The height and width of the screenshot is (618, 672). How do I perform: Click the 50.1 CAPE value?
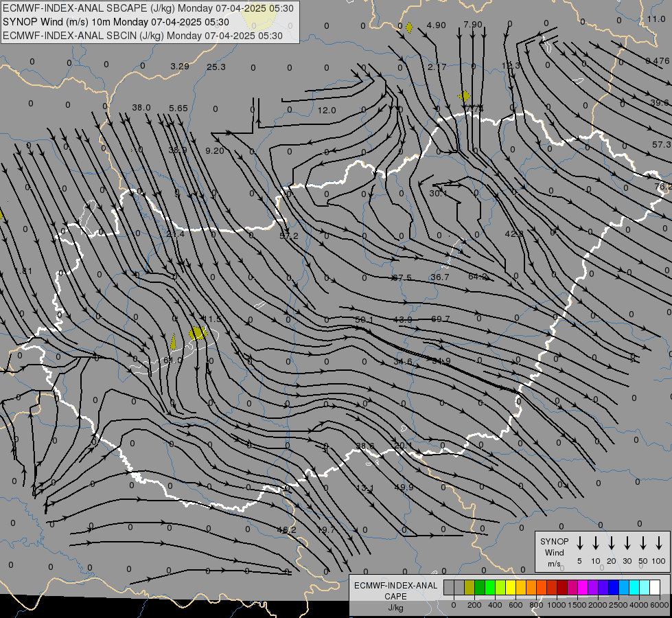pos(364,320)
